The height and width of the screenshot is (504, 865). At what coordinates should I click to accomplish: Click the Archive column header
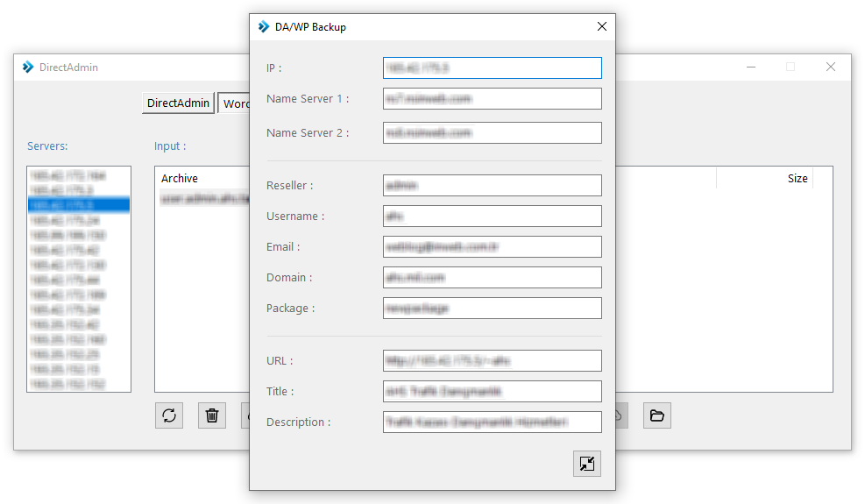click(180, 178)
